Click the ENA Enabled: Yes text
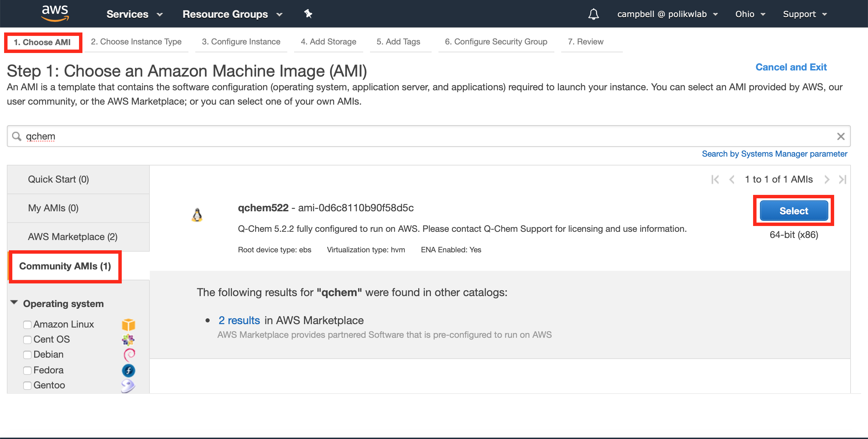The image size is (868, 439). (451, 250)
